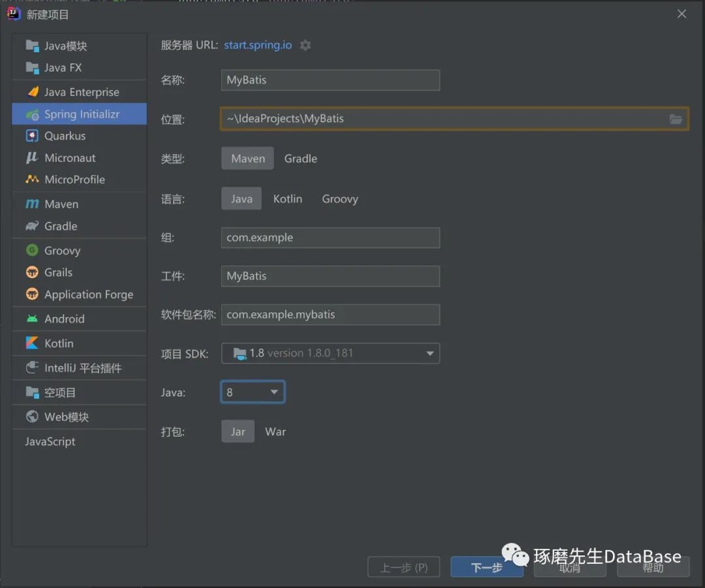This screenshot has height=588, width=705.
Task: Click the 空项目 folder icon
Action: (33, 392)
